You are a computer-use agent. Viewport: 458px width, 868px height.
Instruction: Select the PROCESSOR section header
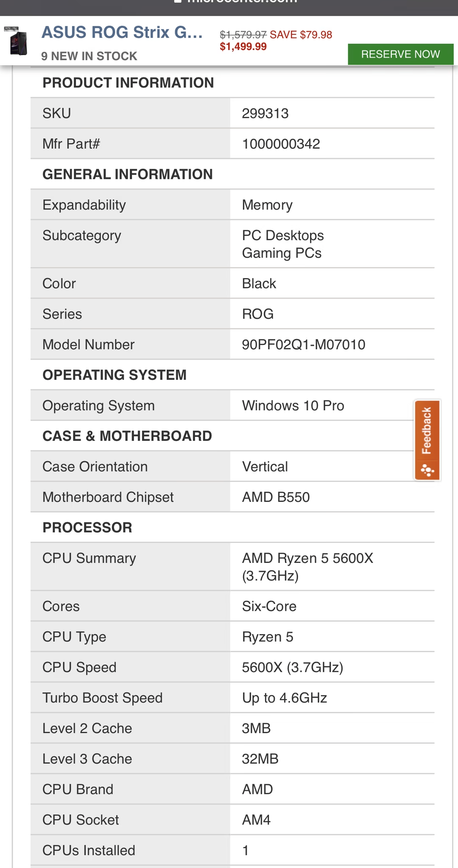point(87,528)
